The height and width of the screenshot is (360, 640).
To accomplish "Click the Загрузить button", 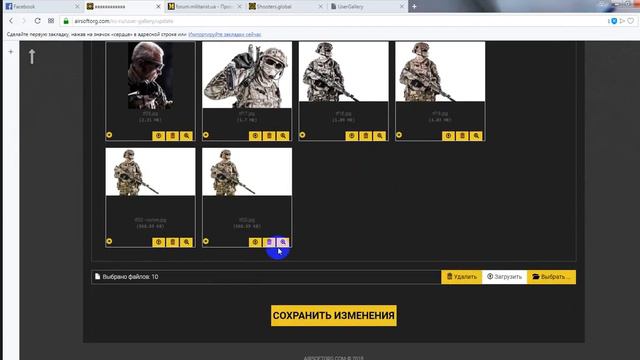I will coord(504,277).
